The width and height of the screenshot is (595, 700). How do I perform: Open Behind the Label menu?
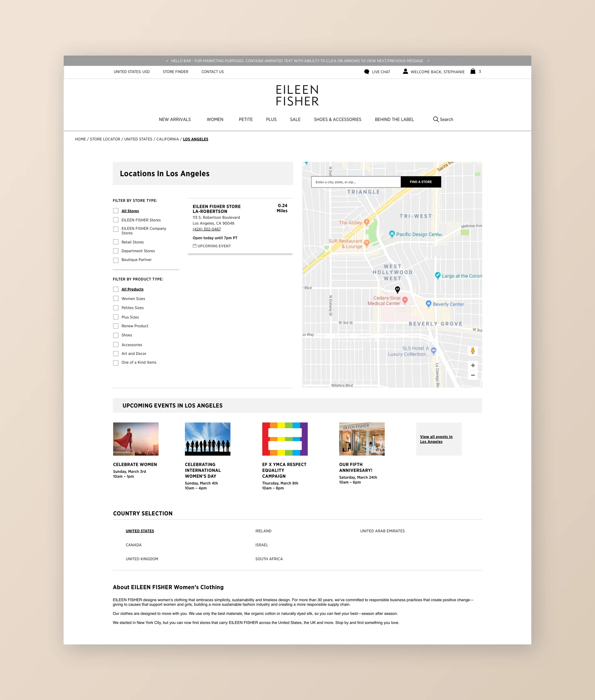[x=394, y=119]
